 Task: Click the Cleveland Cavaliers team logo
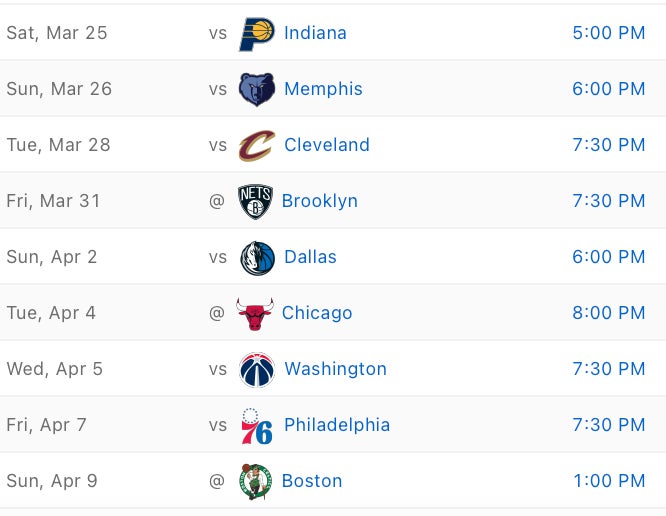coord(257,145)
